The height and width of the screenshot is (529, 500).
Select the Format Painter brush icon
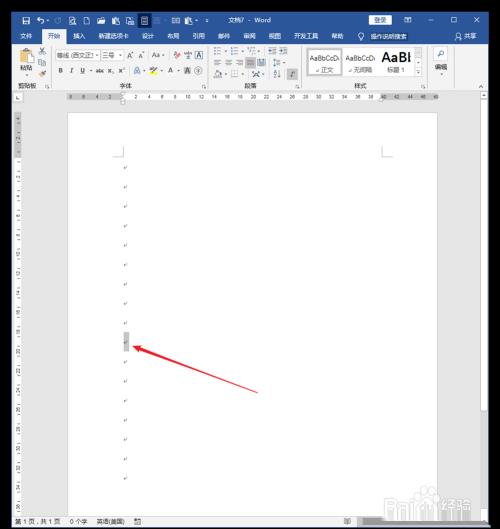coord(42,73)
